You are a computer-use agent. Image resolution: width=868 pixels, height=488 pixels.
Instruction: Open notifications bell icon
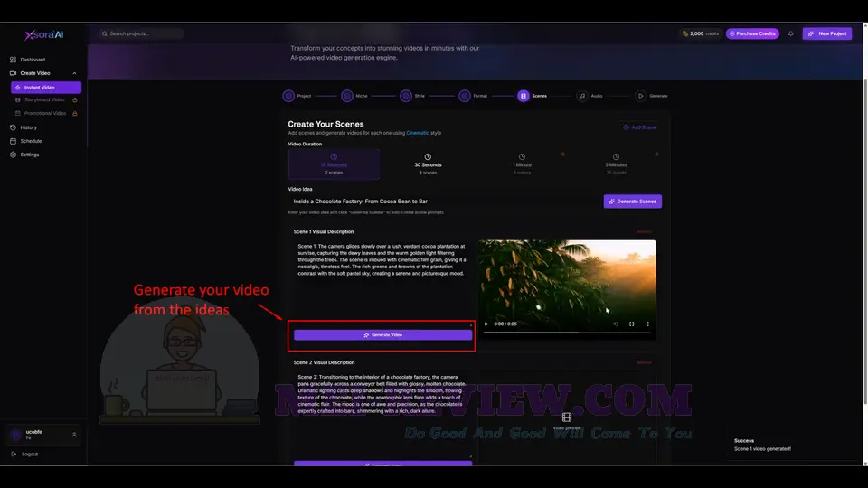tap(790, 33)
